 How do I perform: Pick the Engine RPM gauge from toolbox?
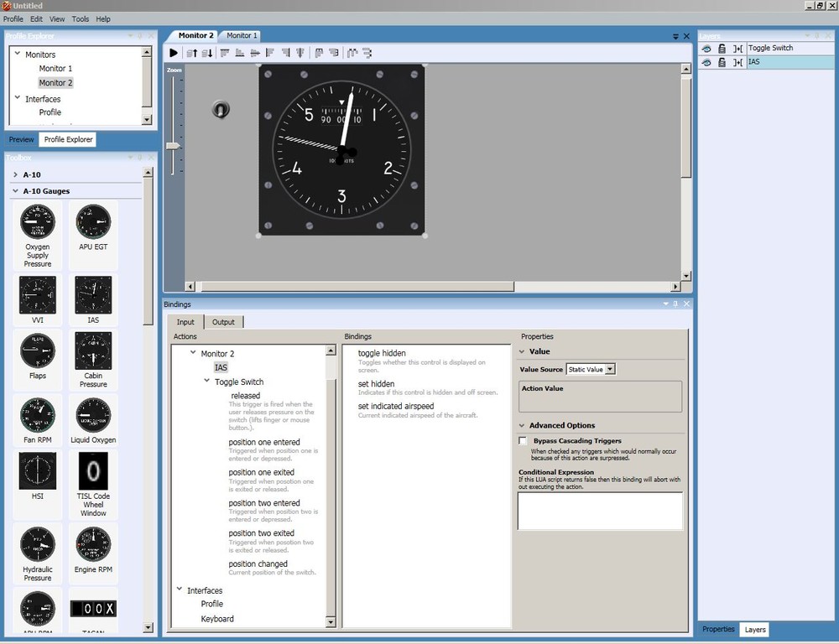click(93, 545)
